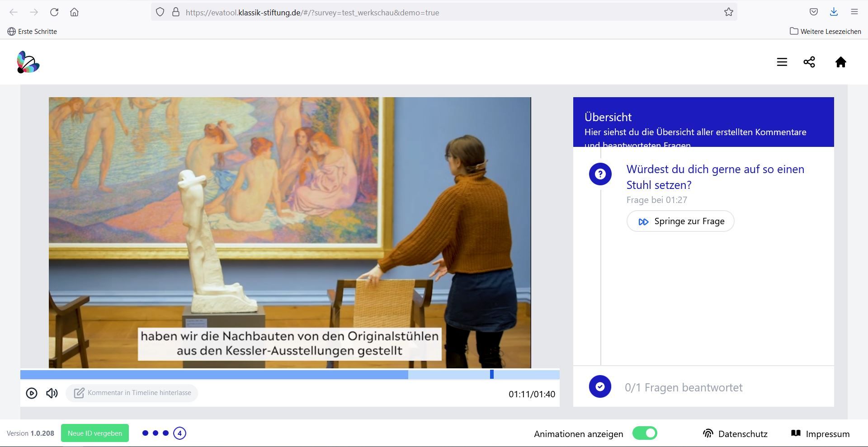Viewport: 868px width, 447px height.
Task: Click the video frame showing the museum
Action: (x=290, y=232)
